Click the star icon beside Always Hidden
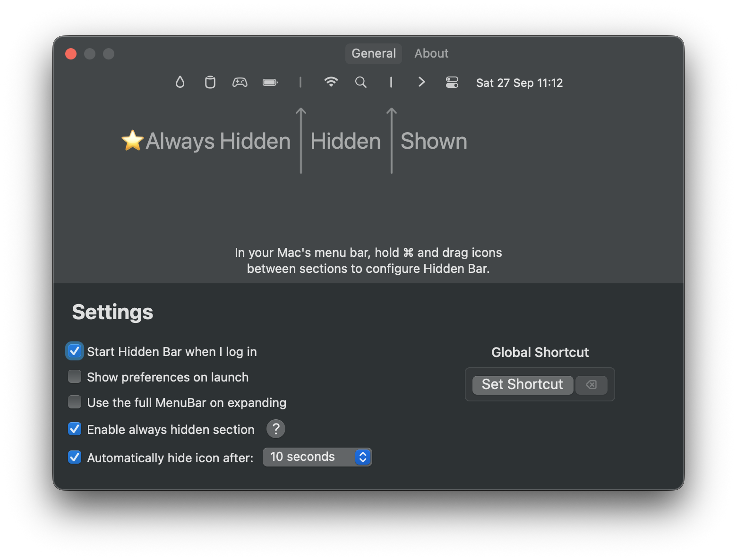 point(133,140)
